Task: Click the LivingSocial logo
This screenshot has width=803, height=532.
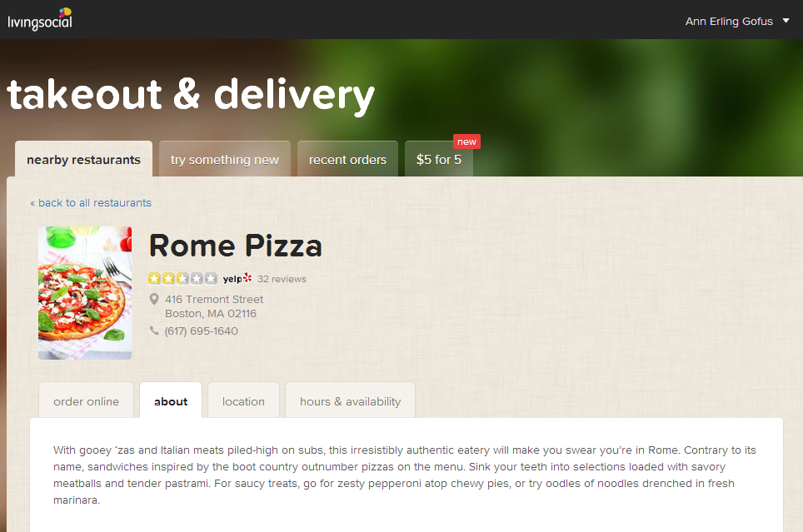Action: click(x=40, y=19)
